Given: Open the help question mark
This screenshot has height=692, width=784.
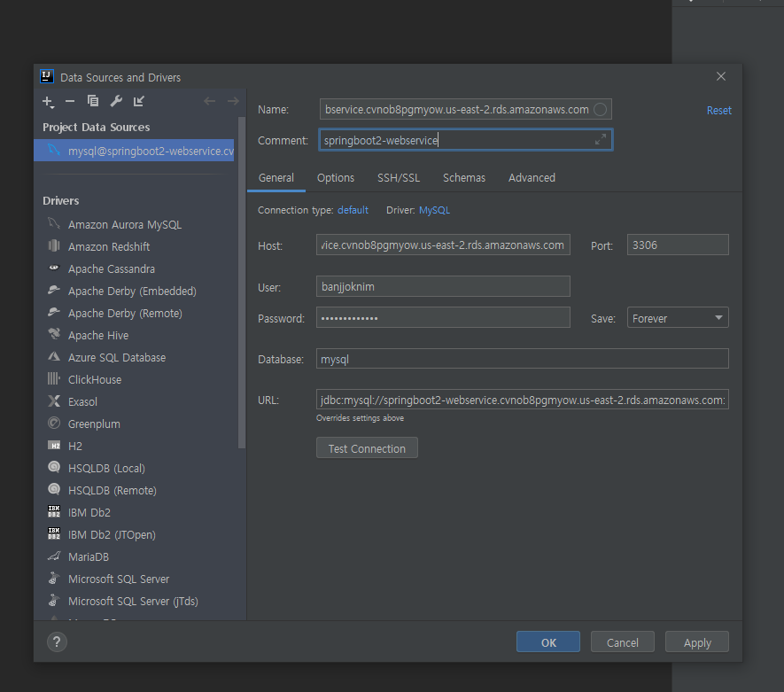Looking at the screenshot, I should pyautogui.click(x=57, y=642).
